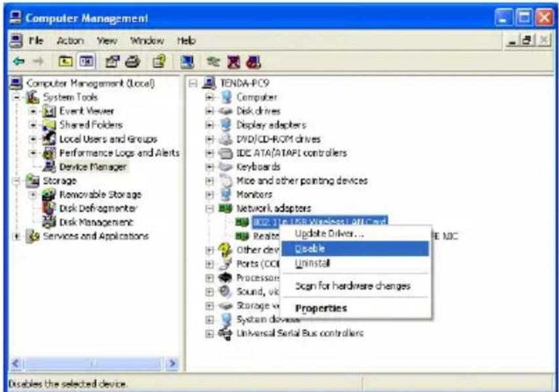The height and width of the screenshot is (392, 559).
Task: Select Computer Management (Local) root
Action: 90,83
